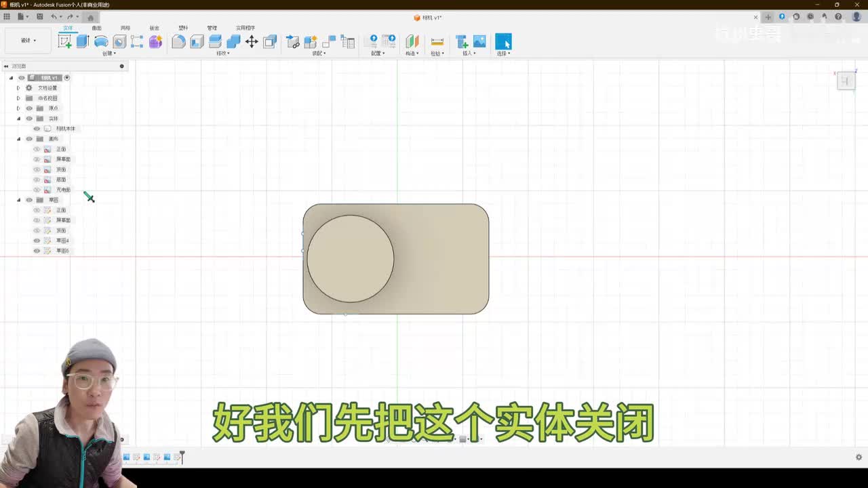Select the Move/Copy arrows tool
The image size is (868, 488).
252,41
